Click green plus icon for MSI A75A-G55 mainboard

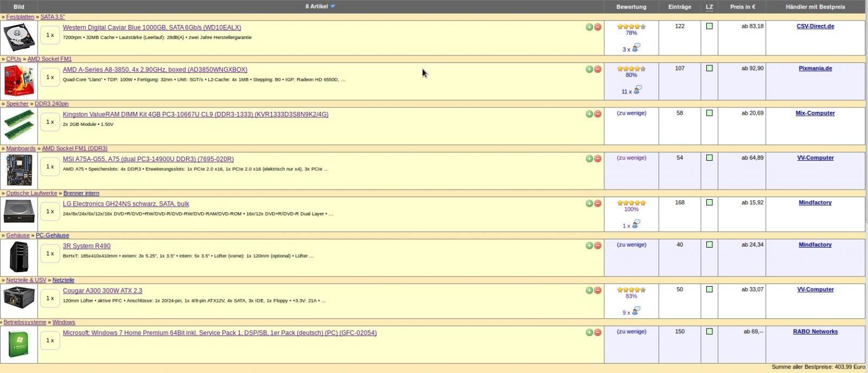click(589, 159)
